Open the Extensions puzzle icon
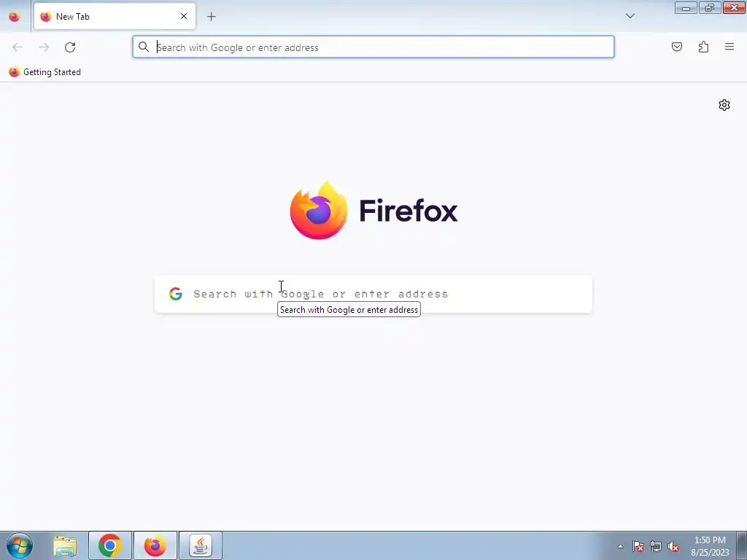Image resolution: width=747 pixels, height=560 pixels. [x=703, y=47]
